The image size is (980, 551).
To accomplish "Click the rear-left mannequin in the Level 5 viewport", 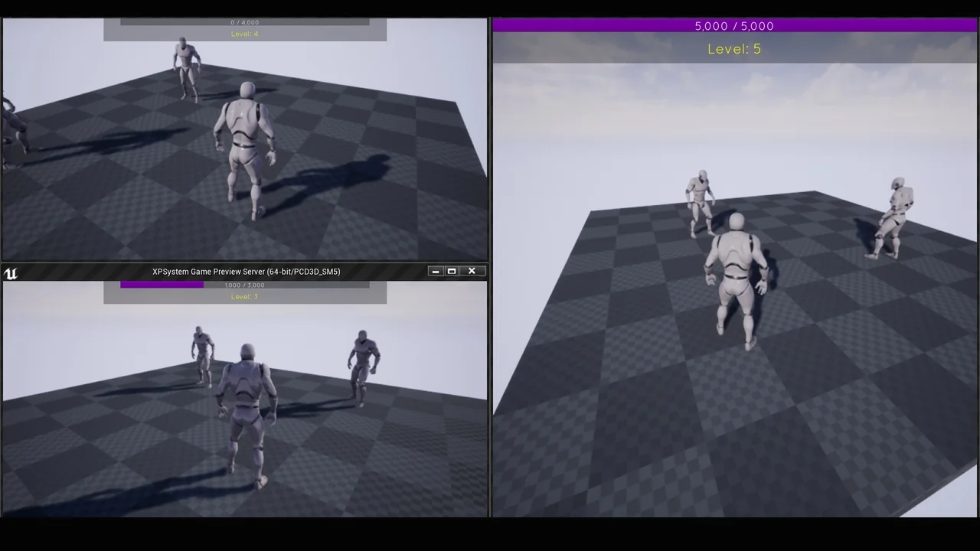I will pyautogui.click(x=701, y=201).
